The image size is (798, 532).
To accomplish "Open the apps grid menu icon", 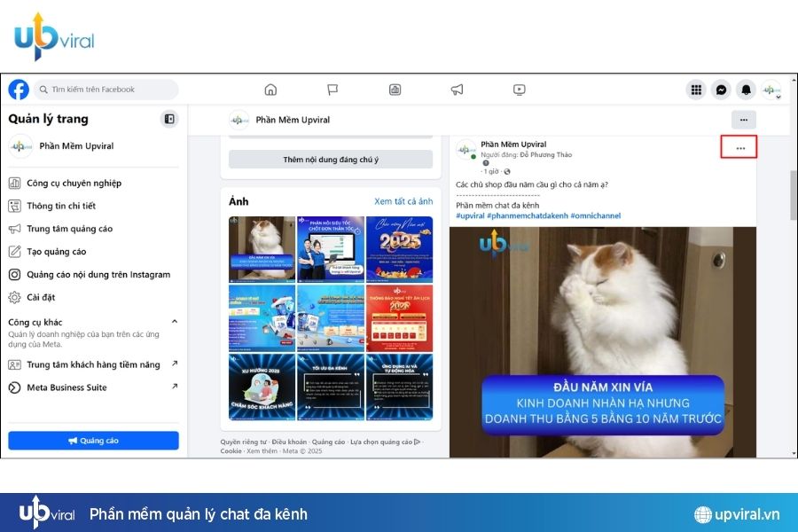I will [696, 90].
